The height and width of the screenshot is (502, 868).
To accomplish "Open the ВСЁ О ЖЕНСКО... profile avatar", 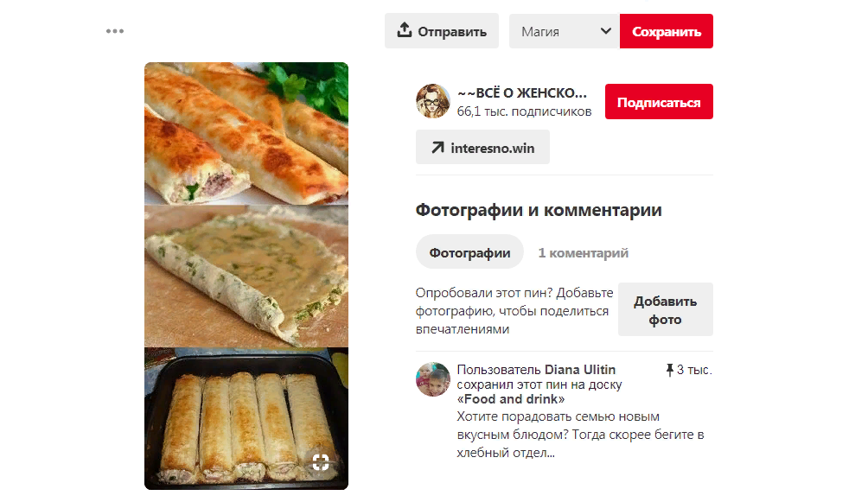I will [433, 101].
